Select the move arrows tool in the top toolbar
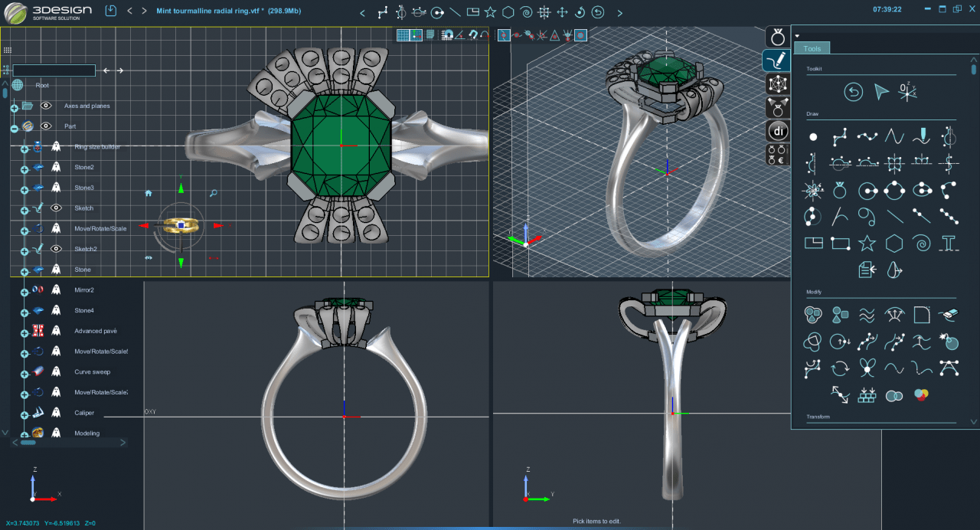This screenshot has height=530, width=980. 563,11
